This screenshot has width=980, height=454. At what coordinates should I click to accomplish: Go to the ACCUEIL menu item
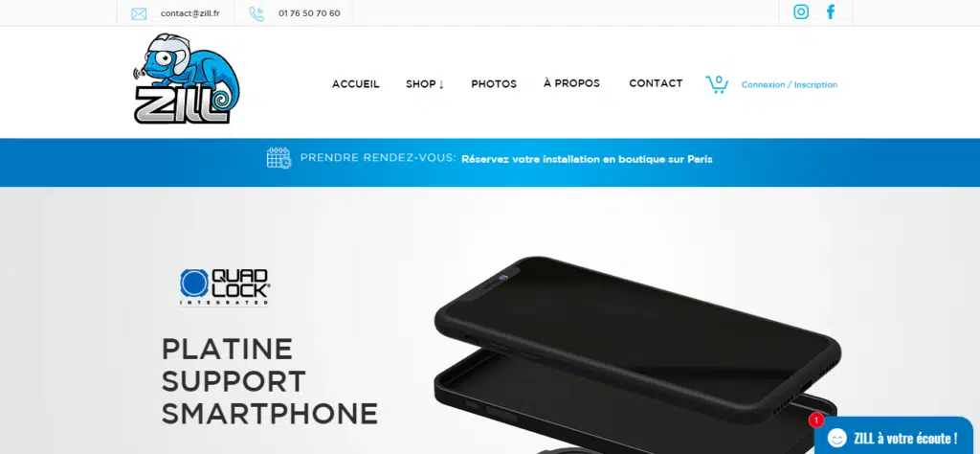point(356,83)
